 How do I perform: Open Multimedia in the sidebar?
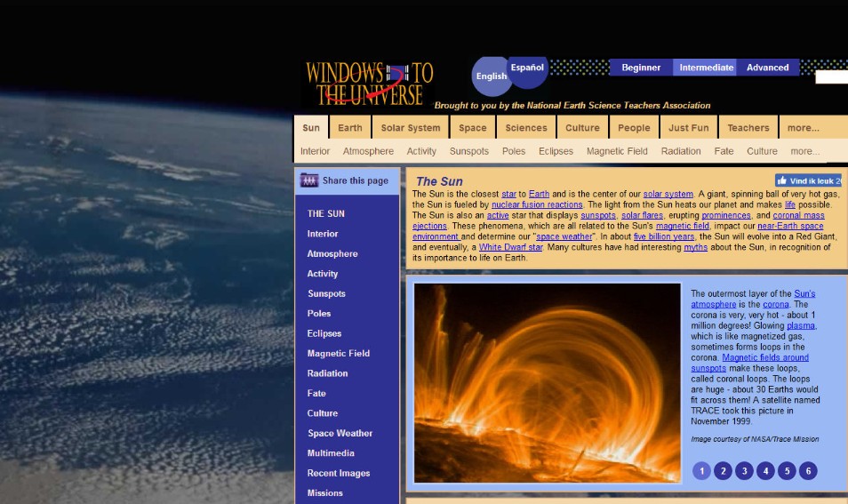[331, 453]
